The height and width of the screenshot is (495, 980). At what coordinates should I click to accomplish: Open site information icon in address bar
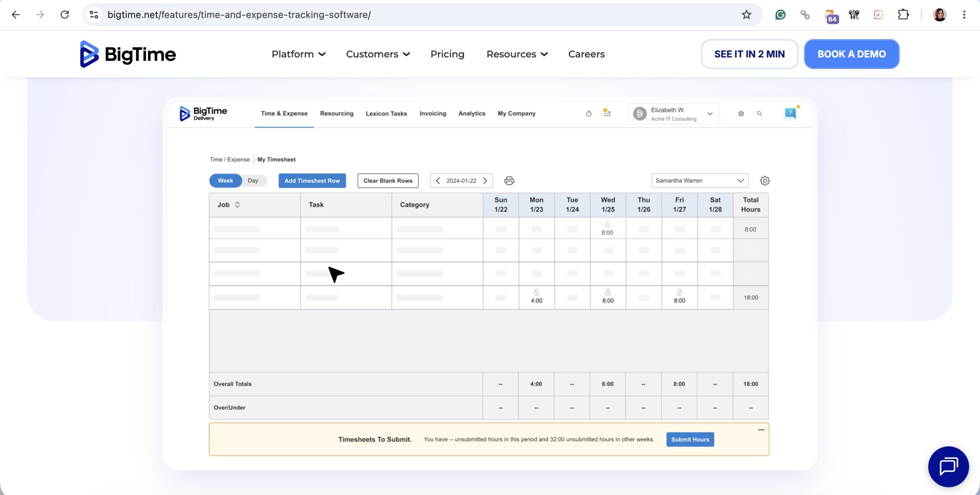coord(94,15)
